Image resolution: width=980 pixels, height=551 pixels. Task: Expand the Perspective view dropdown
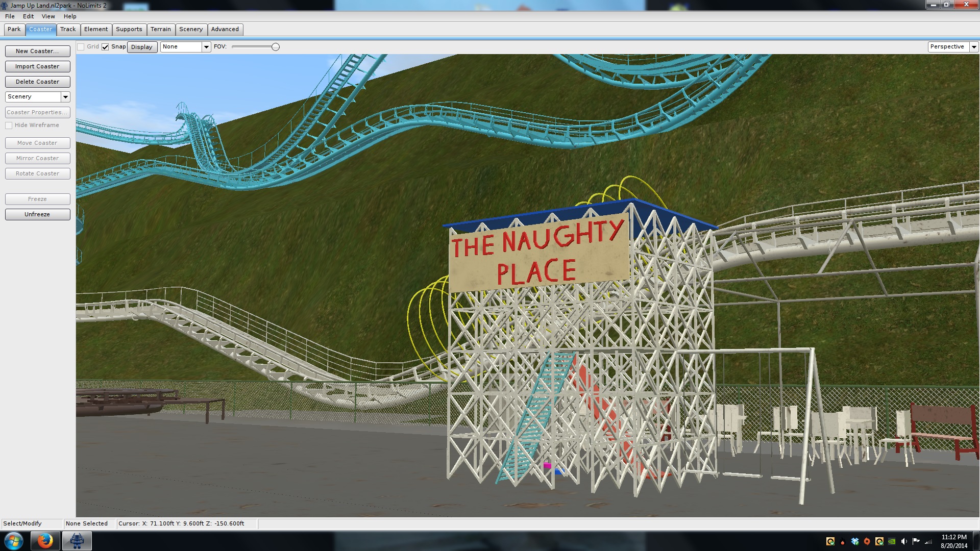[974, 47]
